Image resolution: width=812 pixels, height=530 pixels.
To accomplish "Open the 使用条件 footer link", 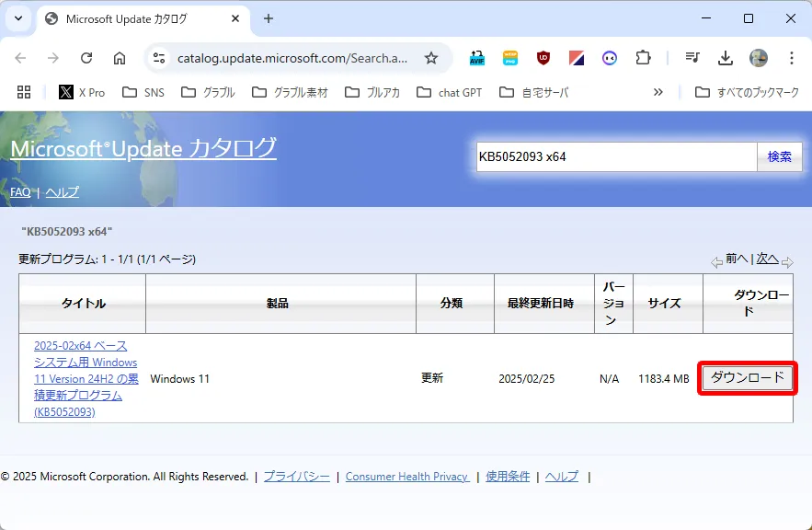I will (x=508, y=476).
